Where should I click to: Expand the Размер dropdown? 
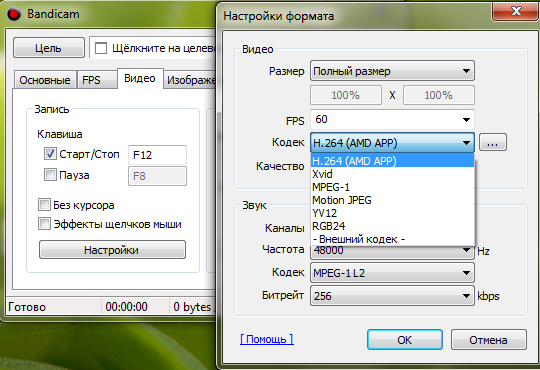pyautogui.click(x=392, y=71)
